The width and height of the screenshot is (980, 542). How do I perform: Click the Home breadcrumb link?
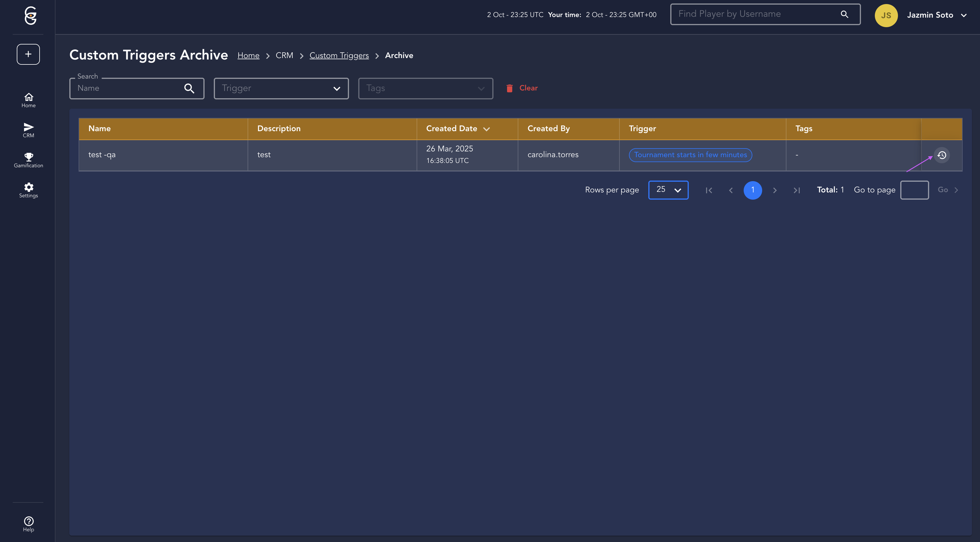(248, 55)
